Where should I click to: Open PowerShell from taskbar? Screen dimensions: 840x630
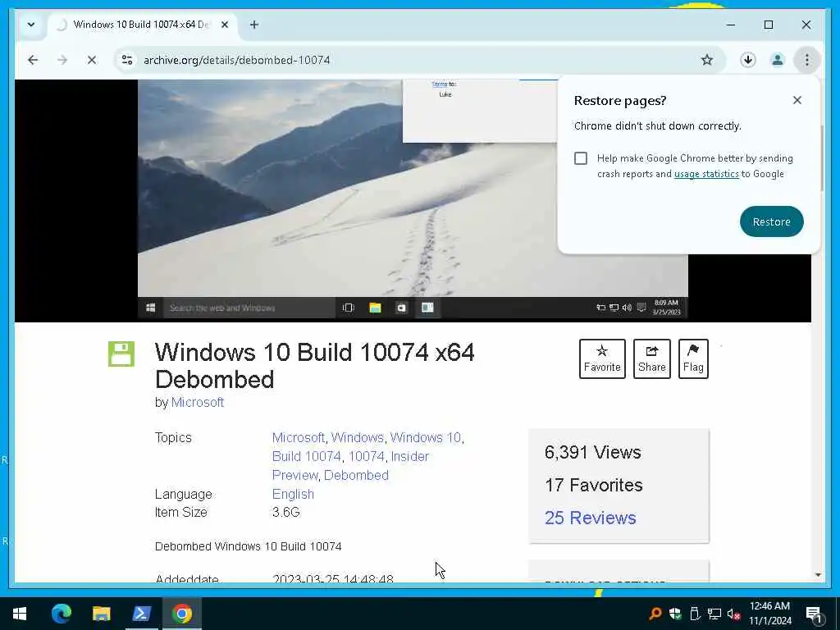coord(141,614)
